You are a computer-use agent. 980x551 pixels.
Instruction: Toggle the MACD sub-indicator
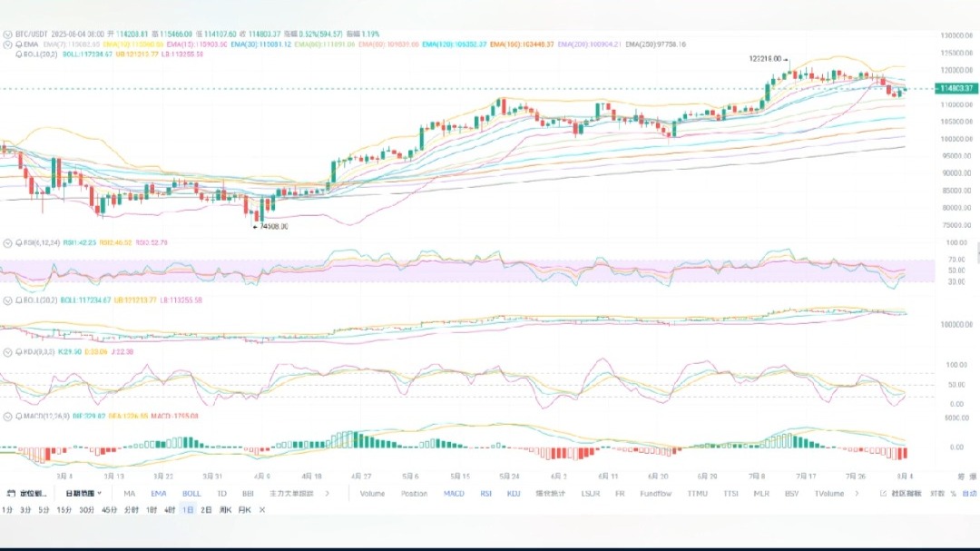[454, 494]
